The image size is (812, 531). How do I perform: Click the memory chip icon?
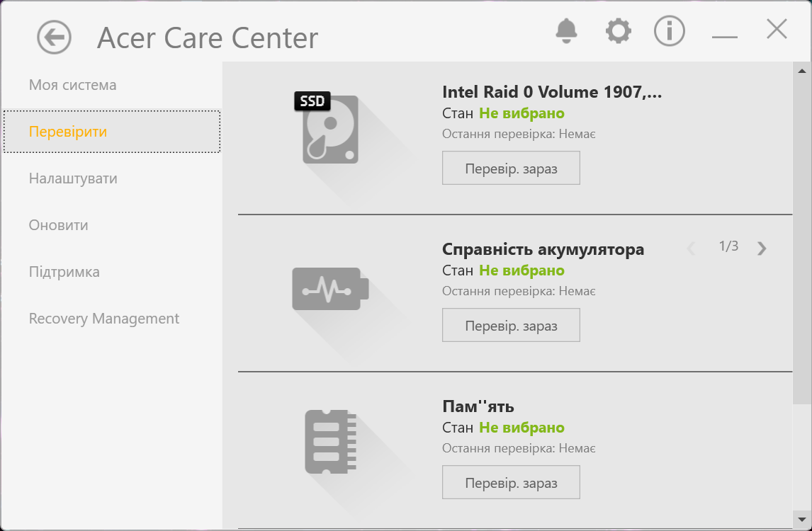click(x=330, y=442)
